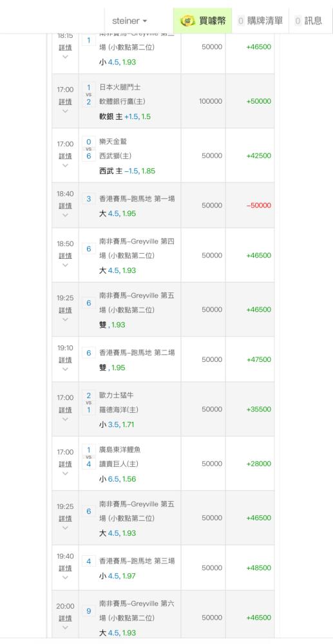Click score box 3 for 香港賽馬 第一場
333x644 pixels.
tap(89, 199)
